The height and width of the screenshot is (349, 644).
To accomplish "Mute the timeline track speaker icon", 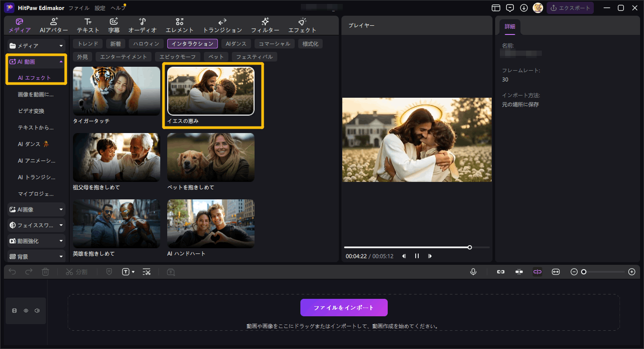I will (37, 311).
